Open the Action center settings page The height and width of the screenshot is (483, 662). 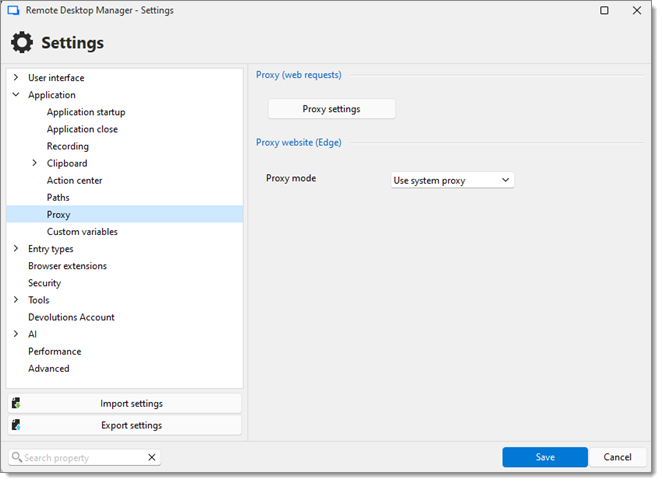point(74,180)
